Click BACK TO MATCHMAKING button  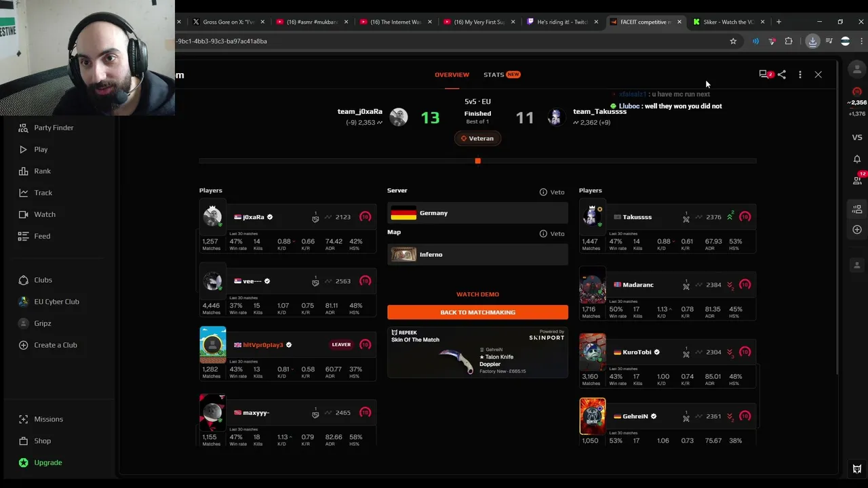[477, 312]
